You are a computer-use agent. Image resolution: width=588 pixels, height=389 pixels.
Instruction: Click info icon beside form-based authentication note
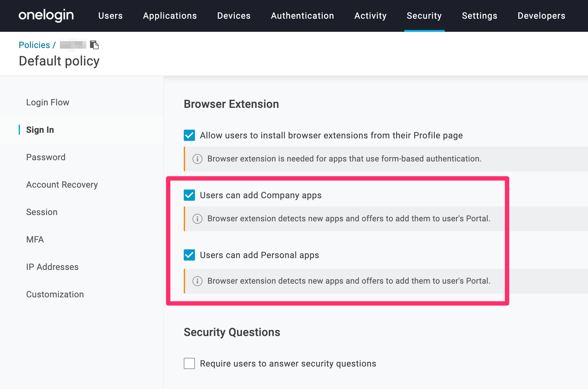click(197, 159)
